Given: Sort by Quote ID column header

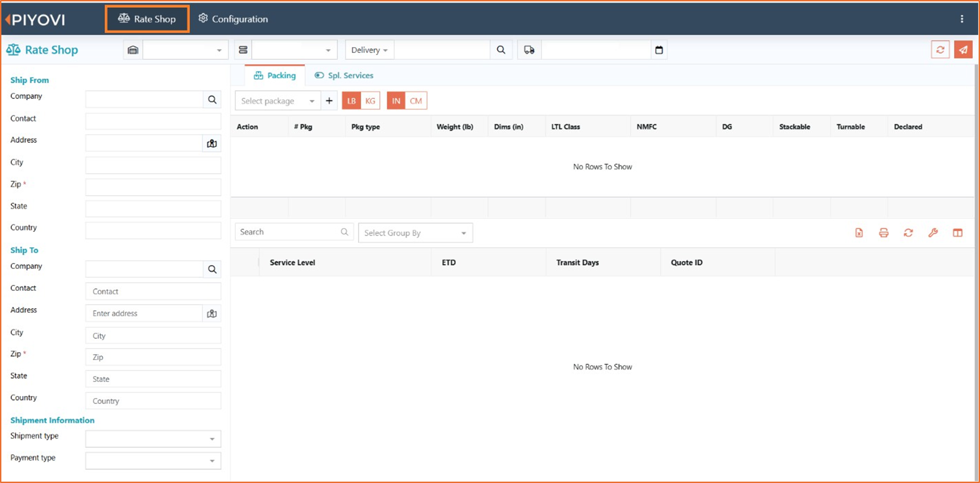Looking at the screenshot, I should click(x=687, y=262).
